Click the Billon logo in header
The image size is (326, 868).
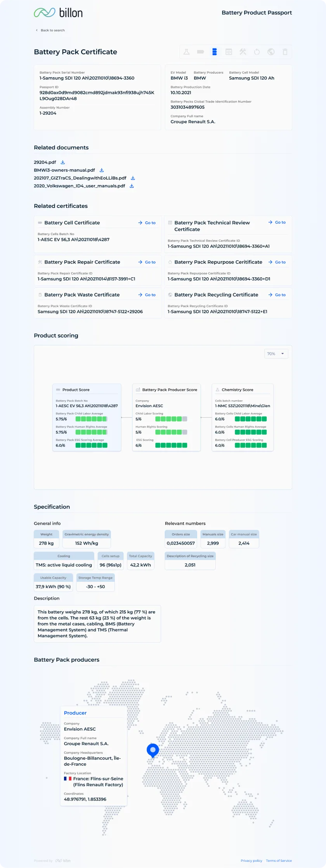(x=58, y=13)
